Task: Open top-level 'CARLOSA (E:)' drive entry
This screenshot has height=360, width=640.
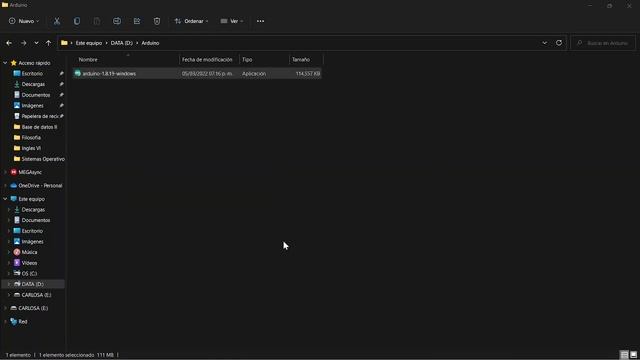Action: (33, 308)
